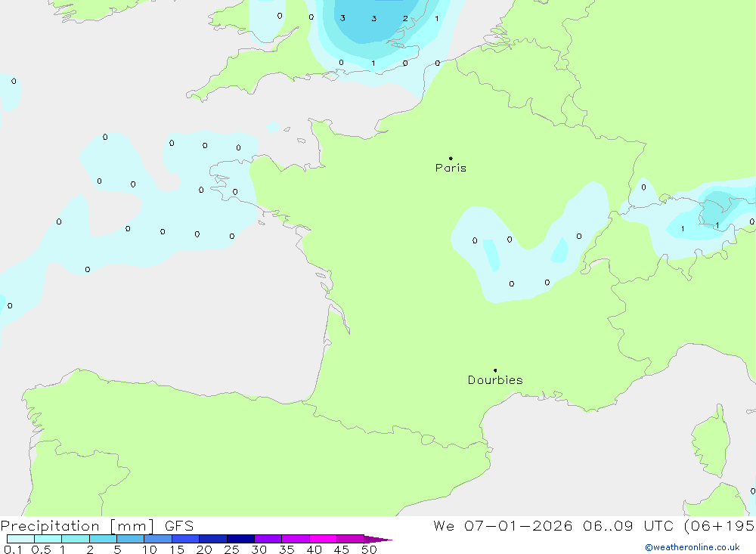Select the 0.1–0.5 mm legend swatch
The image size is (756, 554).
(x=20, y=539)
